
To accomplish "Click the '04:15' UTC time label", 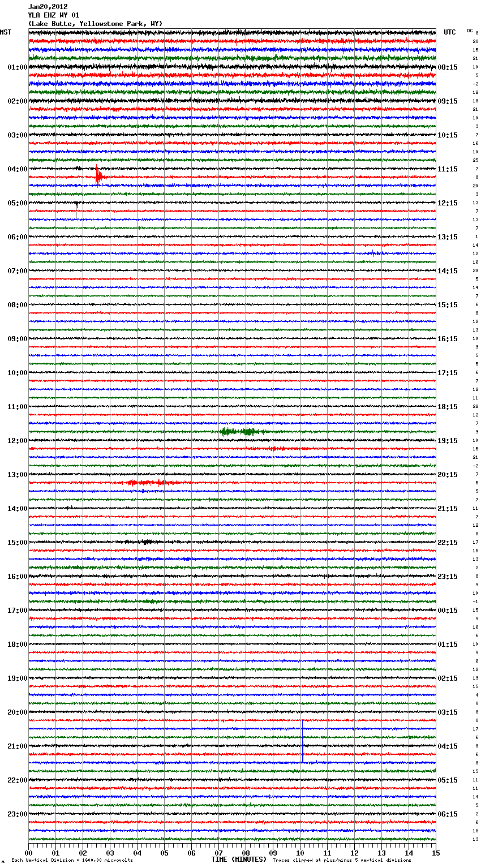I will pyautogui.click(x=448, y=746).
